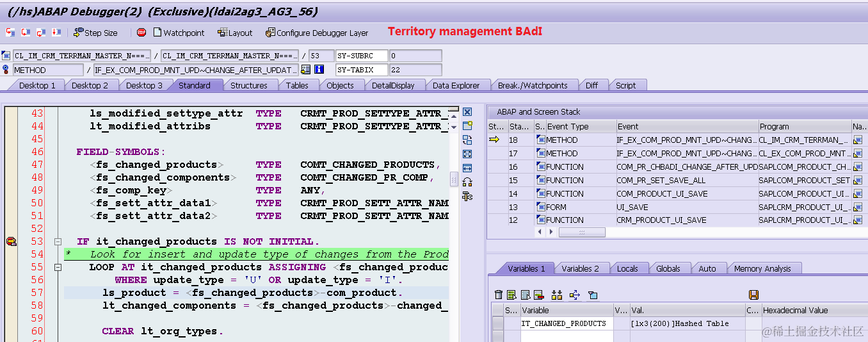Click the stack table horizontal scrollbar

(581, 232)
